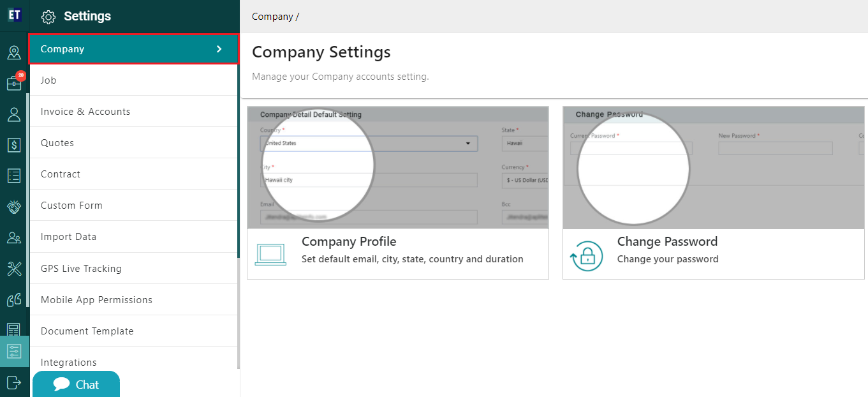Select GPS Live Tracking settings

(134, 269)
